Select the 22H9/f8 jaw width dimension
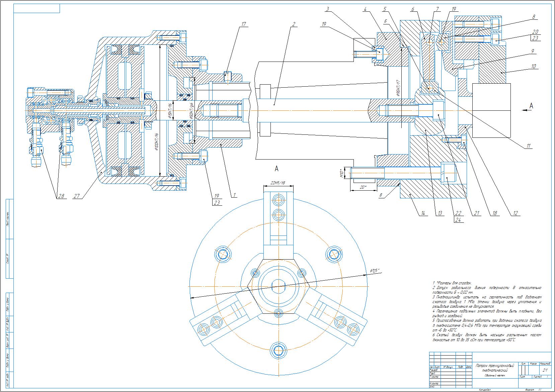This screenshot has width=555, height=392. [x=278, y=183]
